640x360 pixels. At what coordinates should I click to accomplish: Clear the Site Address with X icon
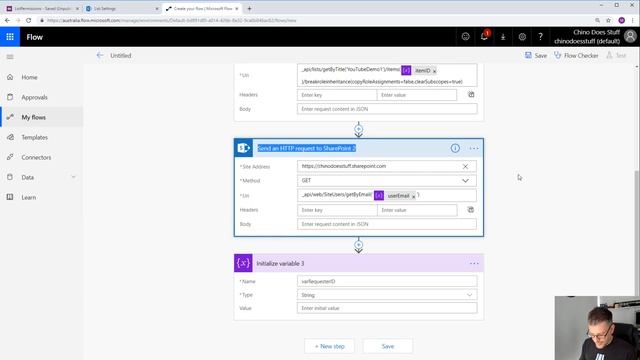(465, 166)
